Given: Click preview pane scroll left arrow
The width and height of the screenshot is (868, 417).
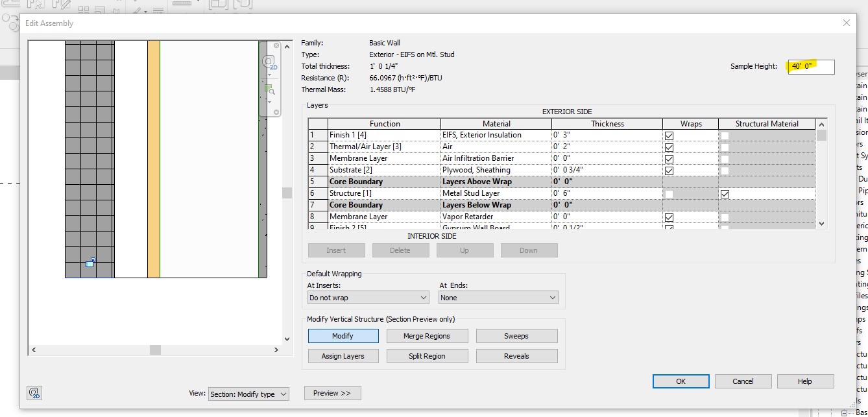Looking at the screenshot, I should (x=34, y=350).
